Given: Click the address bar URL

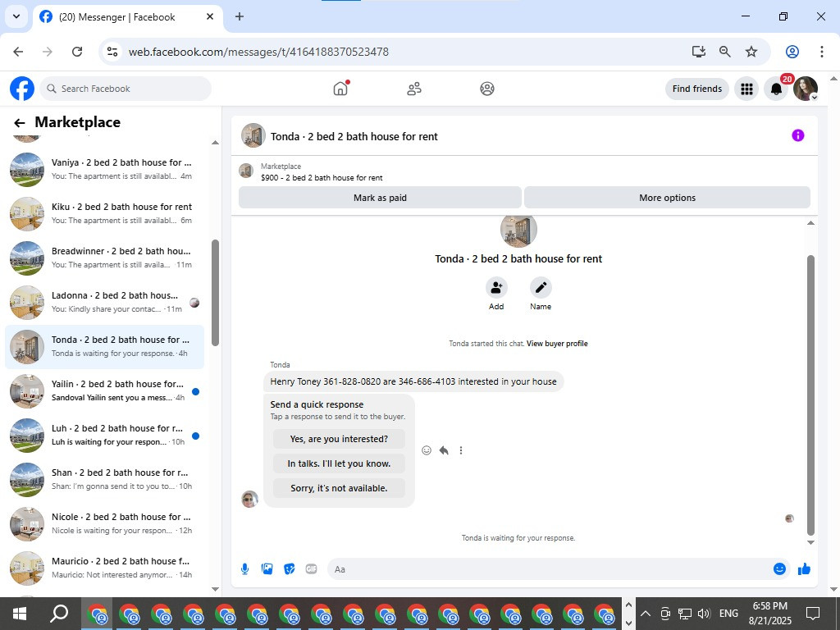Looking at the screenshot, I should click(258, 52).
